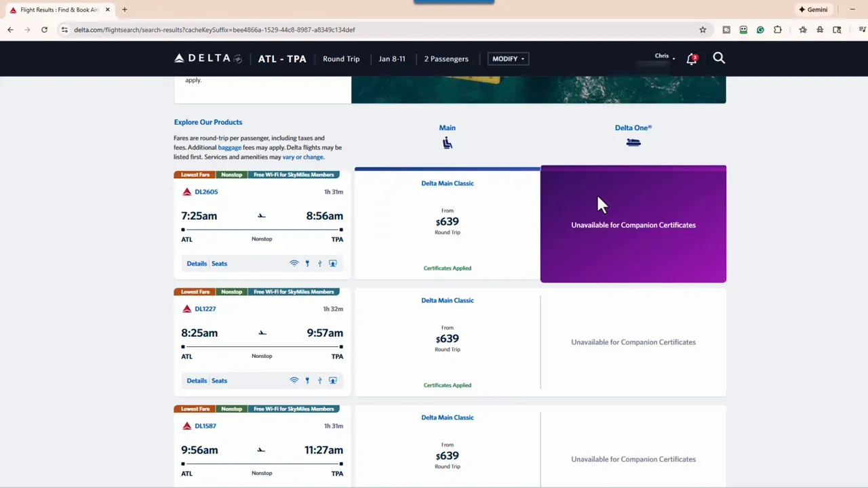Open notifications via the bell icon
The height and width of the screenshot is (488, 868).
[x=691, y=58]
